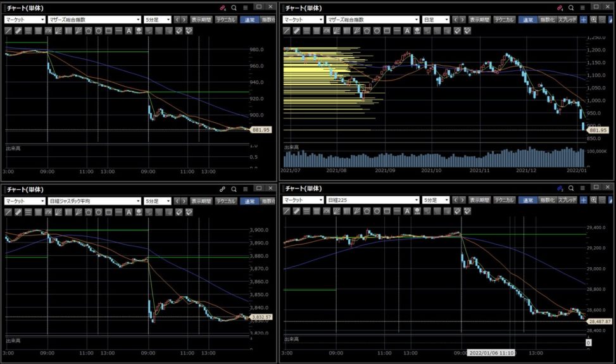Enable スプレッド mode in top-right chart
This screenshot has height=364, width=616.
567,20
